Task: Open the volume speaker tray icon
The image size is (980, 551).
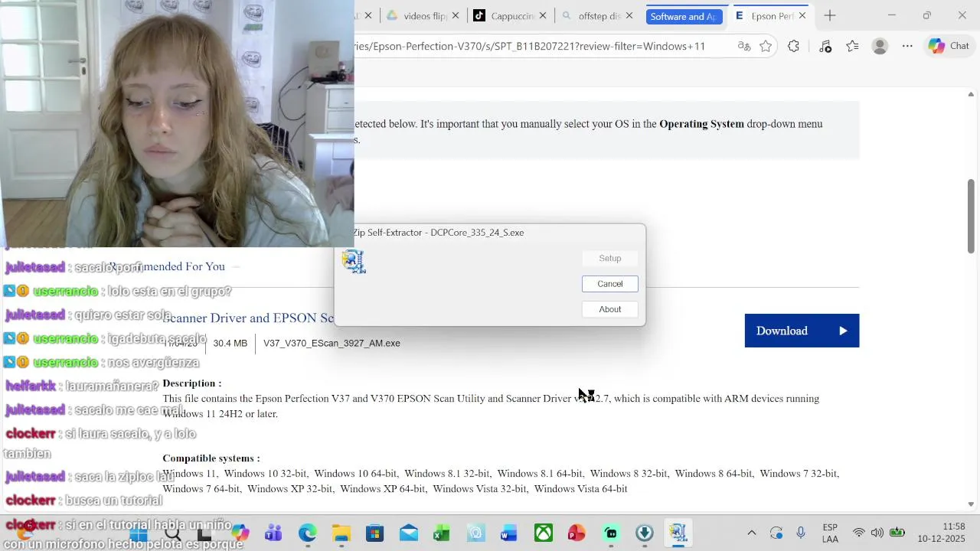Action: (877, 533)
